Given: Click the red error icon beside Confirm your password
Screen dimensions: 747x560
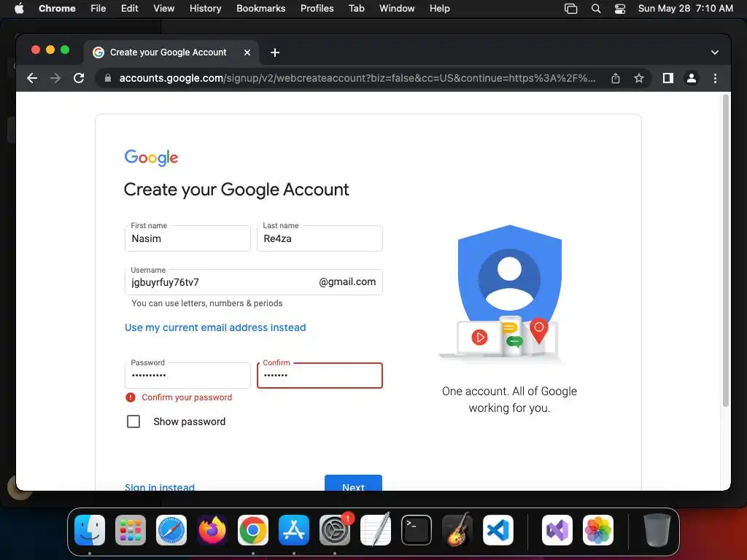Looking at the screenshot, I should 131,397.
